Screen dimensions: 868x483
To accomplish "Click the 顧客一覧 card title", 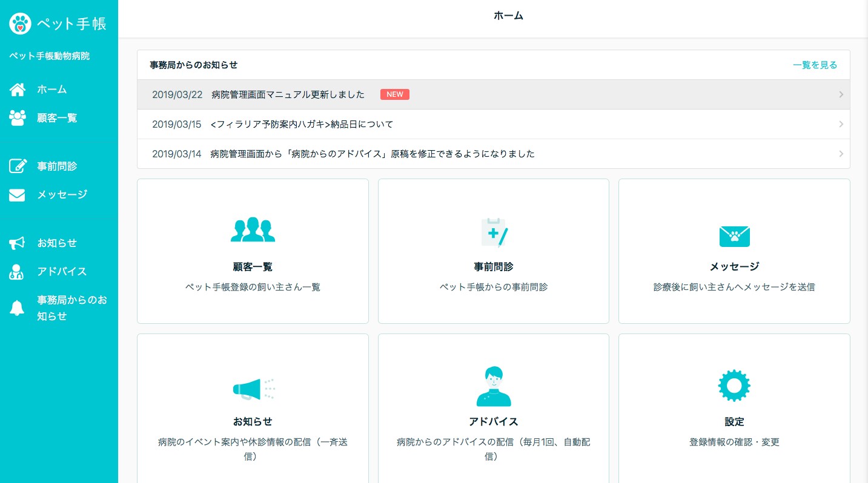I will click(253, 266).
